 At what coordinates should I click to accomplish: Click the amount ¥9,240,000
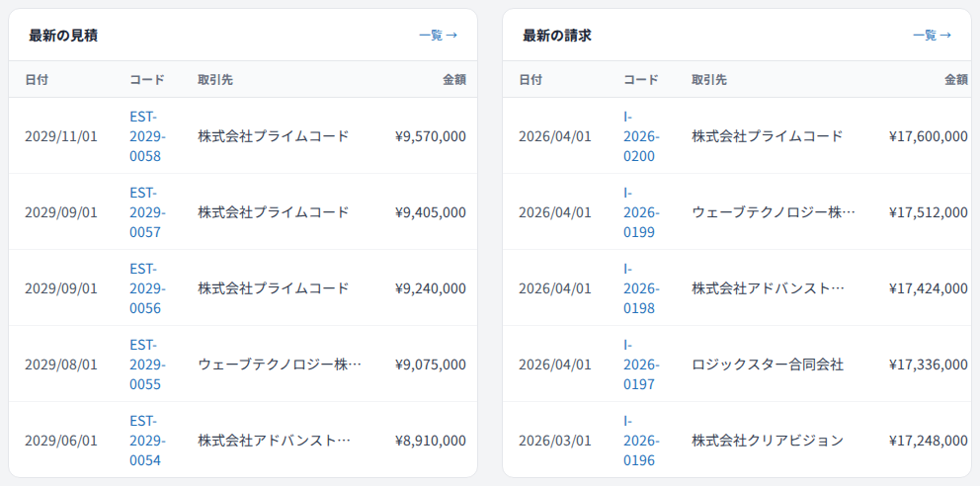[431, 288]
